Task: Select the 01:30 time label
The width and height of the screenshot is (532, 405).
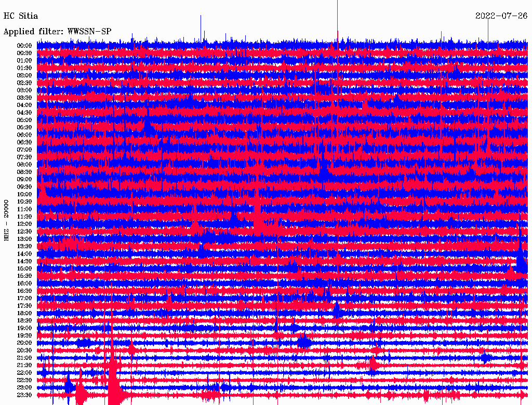Action: pos(24,68)
